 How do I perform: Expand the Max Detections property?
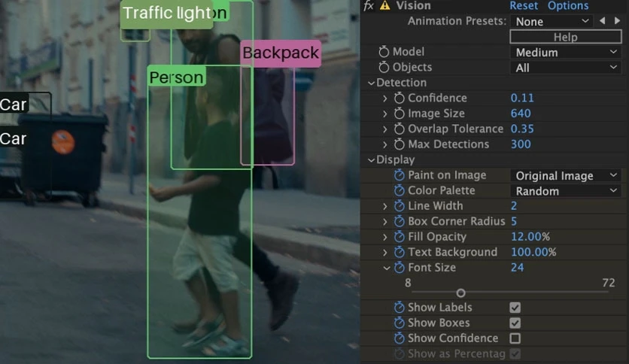385,144
